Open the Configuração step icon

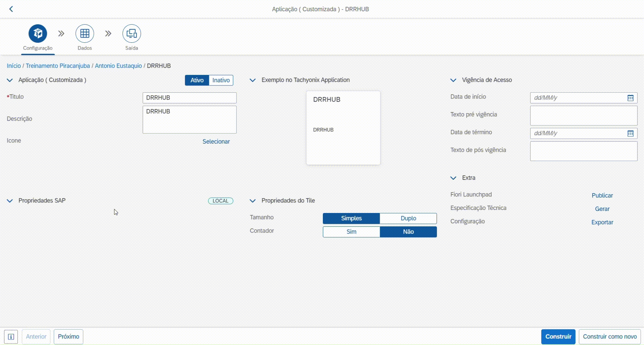(x=38, y=34)
